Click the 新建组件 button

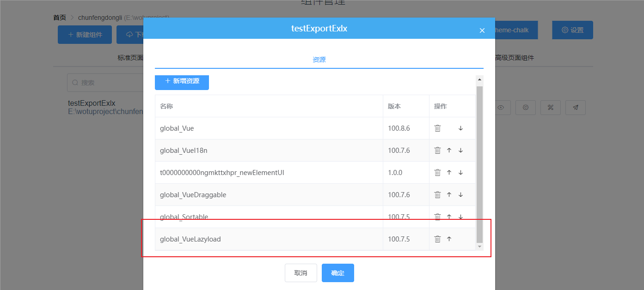click(x=85, y=35)
